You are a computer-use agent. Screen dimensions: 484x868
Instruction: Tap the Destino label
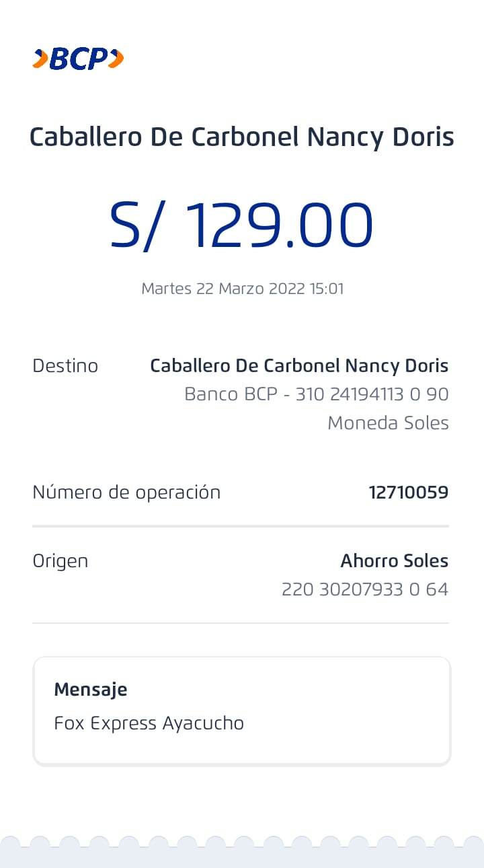coord(65,366)
